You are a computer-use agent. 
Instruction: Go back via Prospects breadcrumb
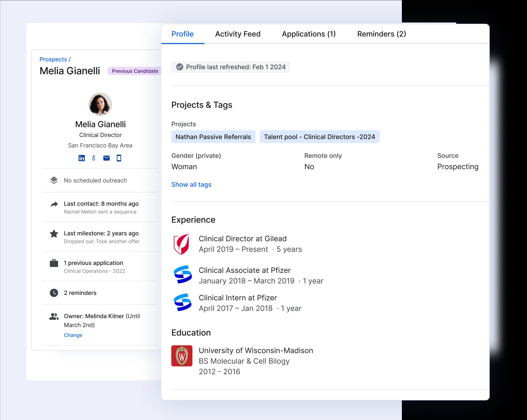tap(53, 59)
